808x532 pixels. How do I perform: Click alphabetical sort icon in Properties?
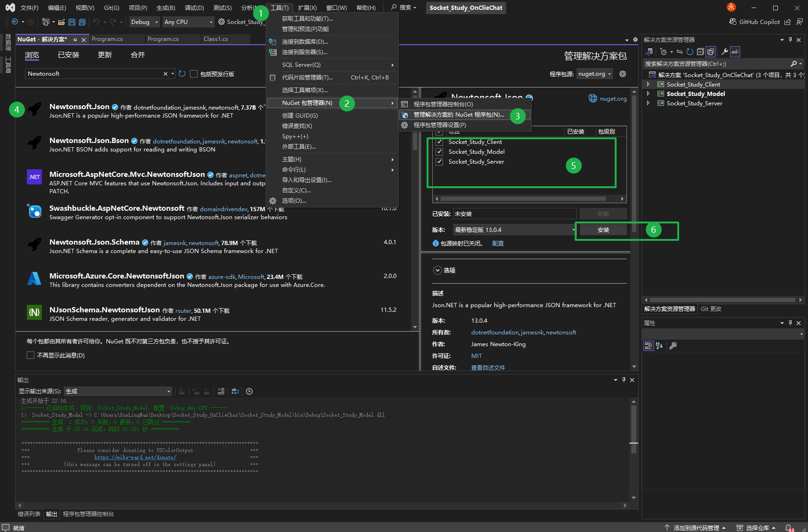[x=659, y=346]
